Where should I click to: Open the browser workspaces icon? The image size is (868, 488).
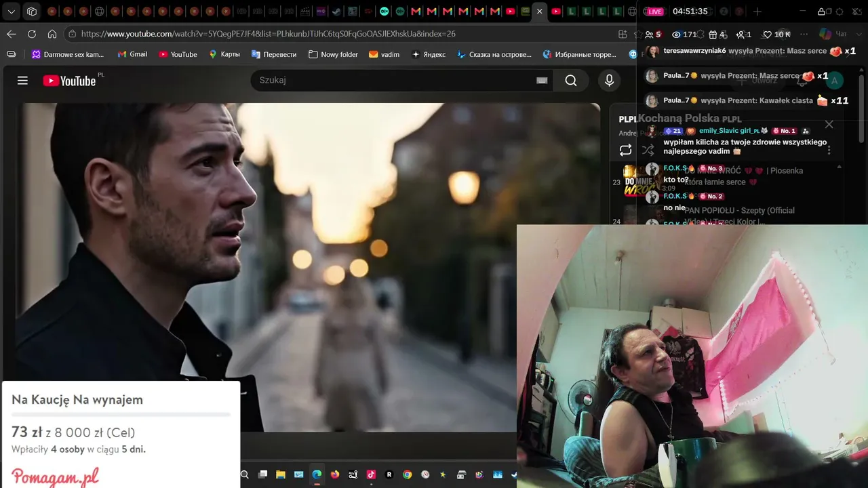pyautogui.click(x=32, y=12)
